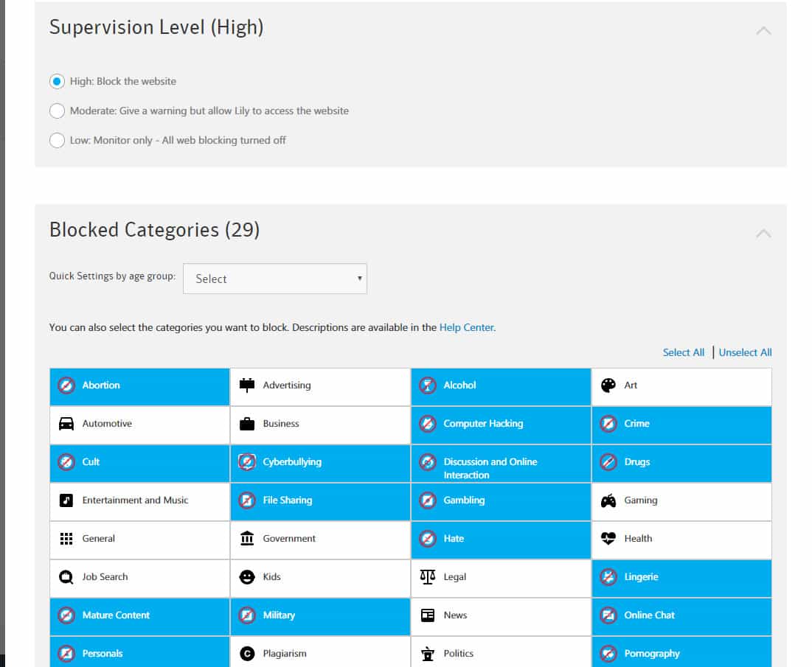This screenshot has width=812, height=667.
Task: Click the News newspaper icon
Action: tap(428, 615)
